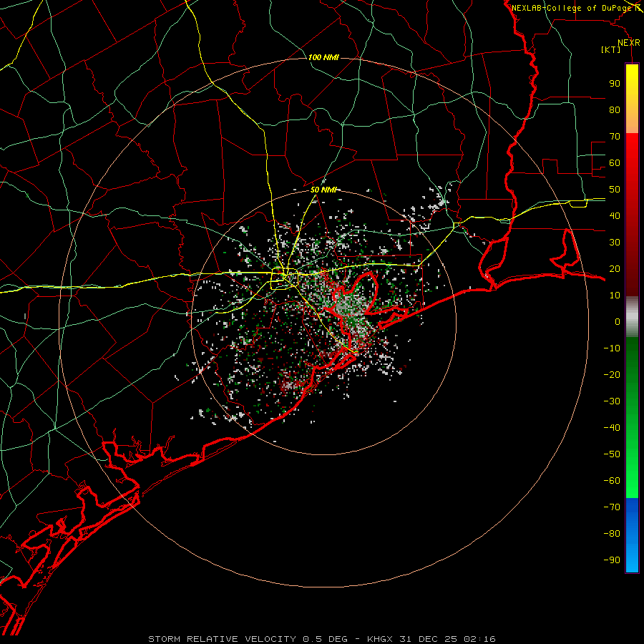Pick the "-50" value on the velocity scale
Screen dimensions: 644x644
(x=612, y=454)
